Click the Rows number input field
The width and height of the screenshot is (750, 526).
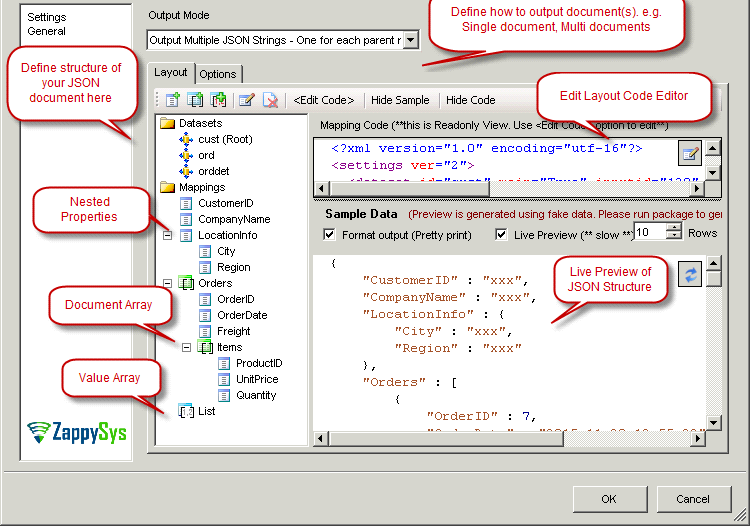650,232
